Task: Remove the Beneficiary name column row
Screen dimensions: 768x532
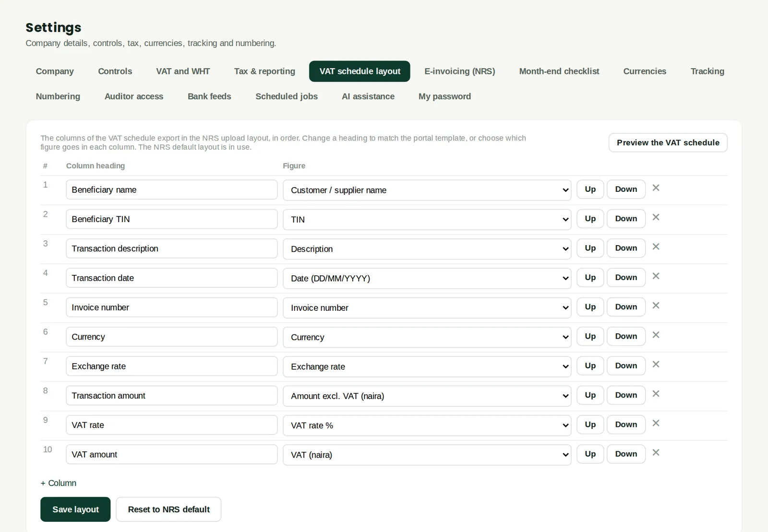Action: click(656, 188)
